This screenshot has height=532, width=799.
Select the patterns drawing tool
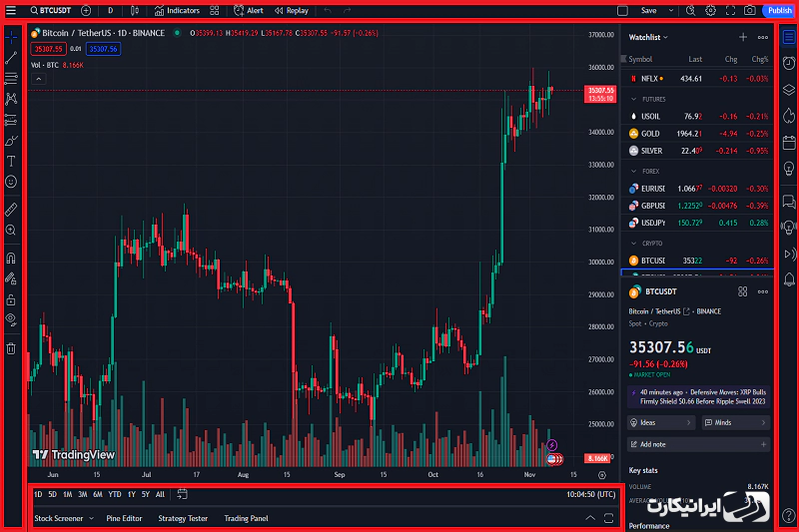pos(11,99)
